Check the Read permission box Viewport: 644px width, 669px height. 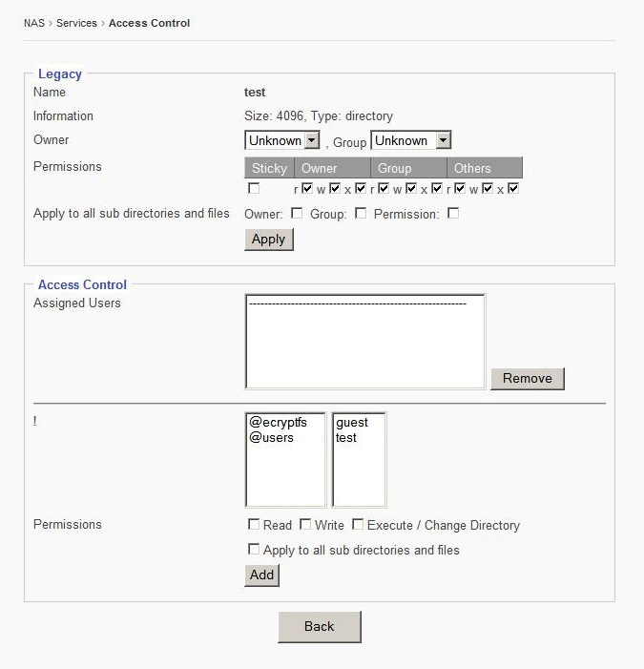coord(254,525)
